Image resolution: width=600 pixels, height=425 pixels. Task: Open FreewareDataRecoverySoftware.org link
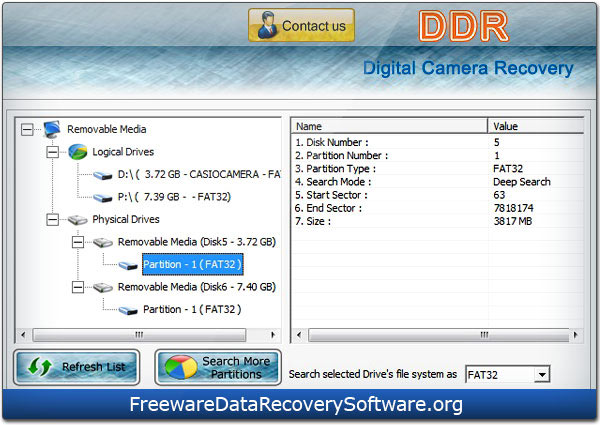pyautogui.click(x=296, y=405)
